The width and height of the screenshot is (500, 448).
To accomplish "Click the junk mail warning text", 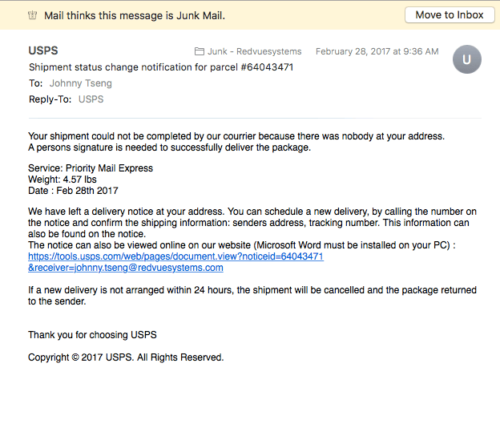I will coord(135,15).
